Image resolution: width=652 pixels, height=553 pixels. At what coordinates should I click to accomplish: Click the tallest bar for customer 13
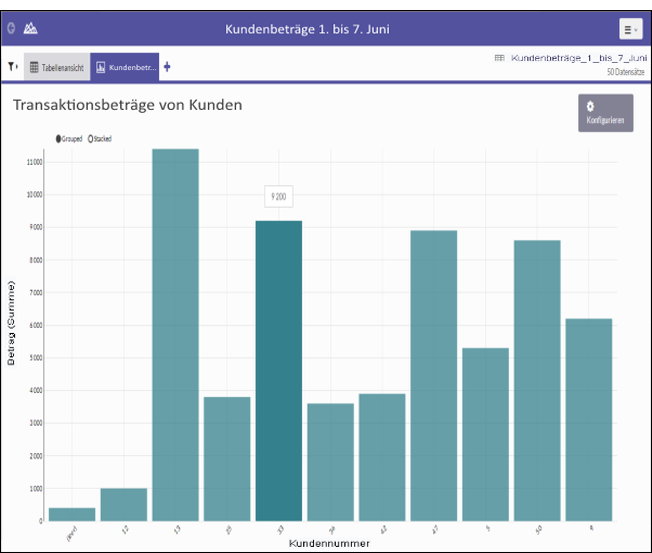(175, 335)
